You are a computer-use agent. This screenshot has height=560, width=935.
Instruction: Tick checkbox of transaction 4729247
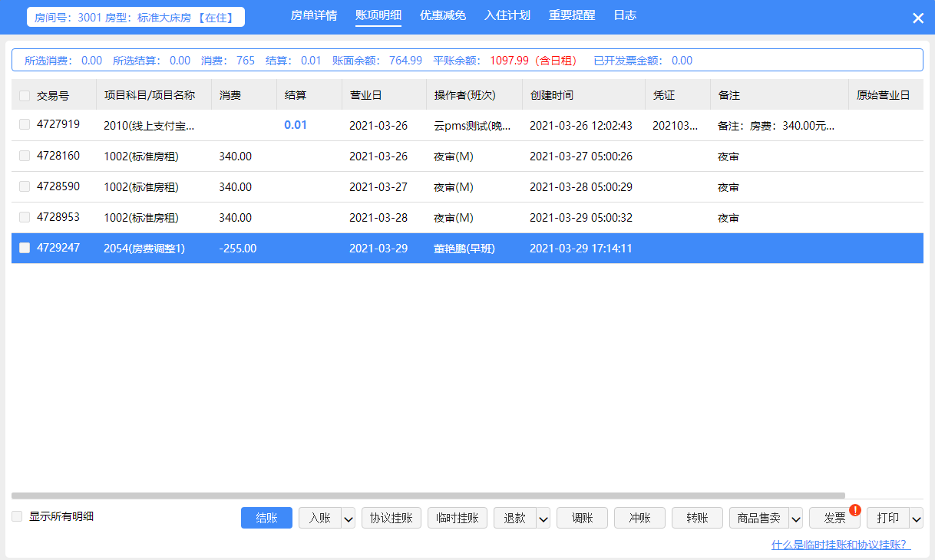point(25,248)
